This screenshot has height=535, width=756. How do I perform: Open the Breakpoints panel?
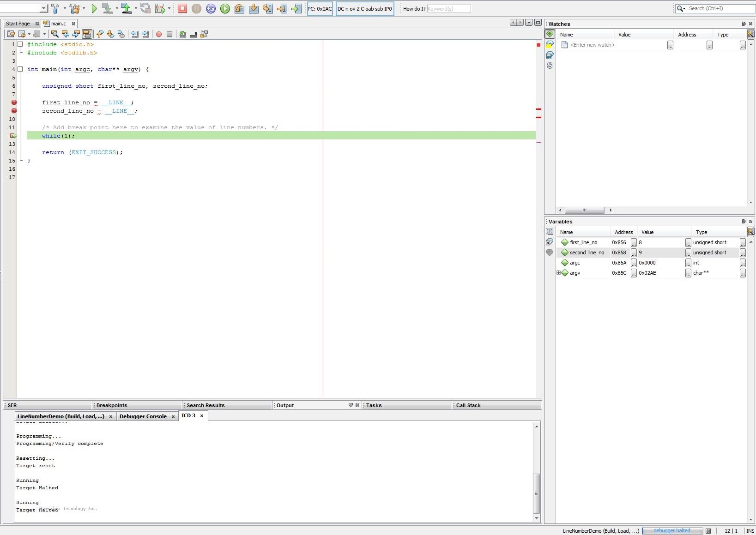pyautogui.click(x=111, y=405)
